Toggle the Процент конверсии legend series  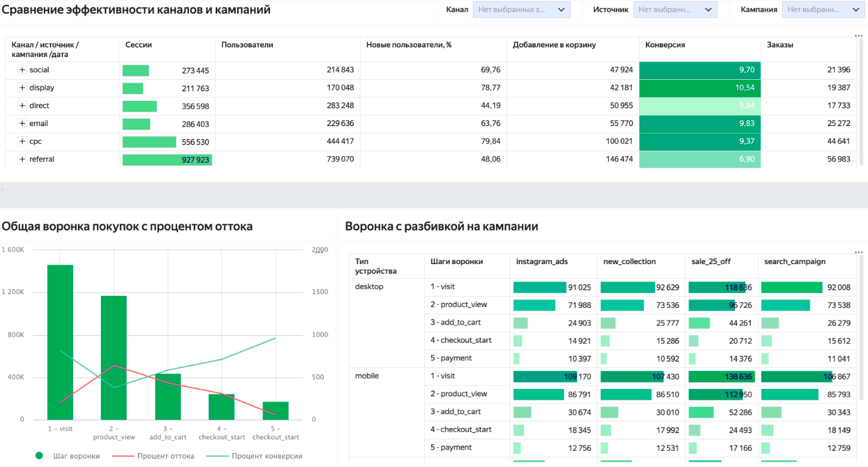(x=254, y=456)
